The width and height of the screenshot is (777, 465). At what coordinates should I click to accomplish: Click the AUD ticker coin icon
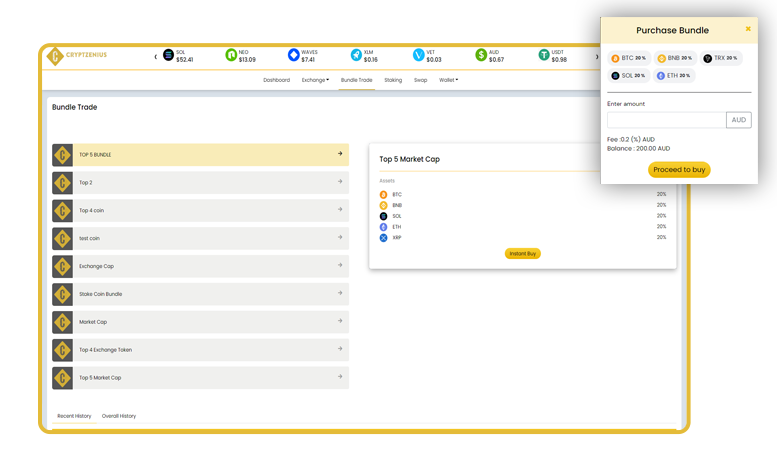(x=481, y=55)
